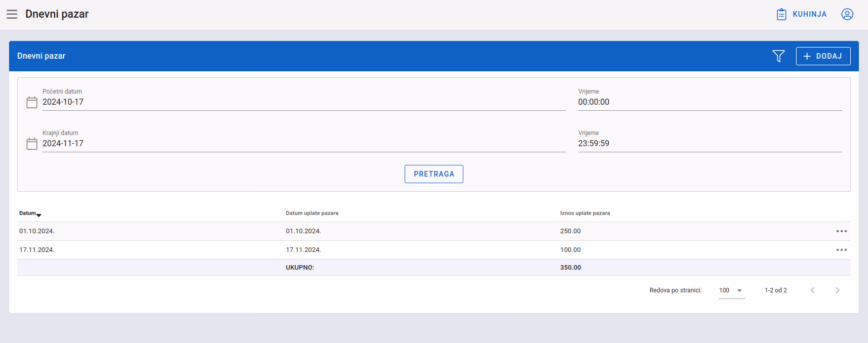
Task: Go to previous results page
Action: [812, 290]
